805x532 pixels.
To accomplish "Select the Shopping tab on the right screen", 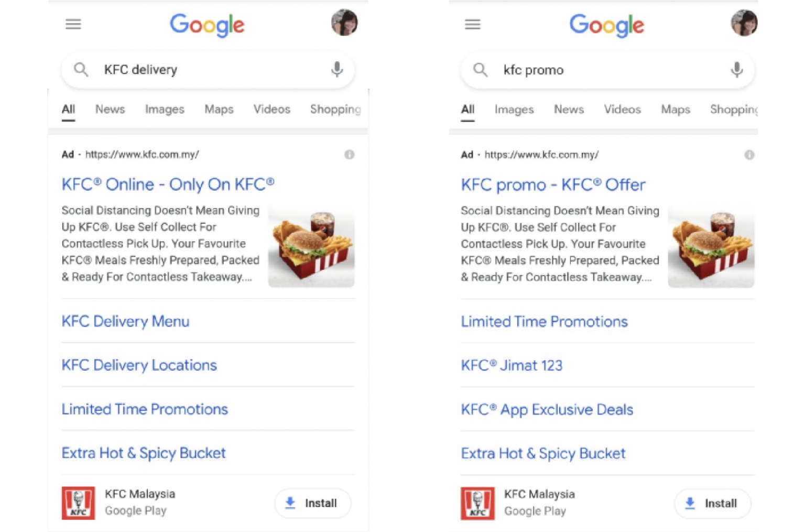I will pos(734,109).
